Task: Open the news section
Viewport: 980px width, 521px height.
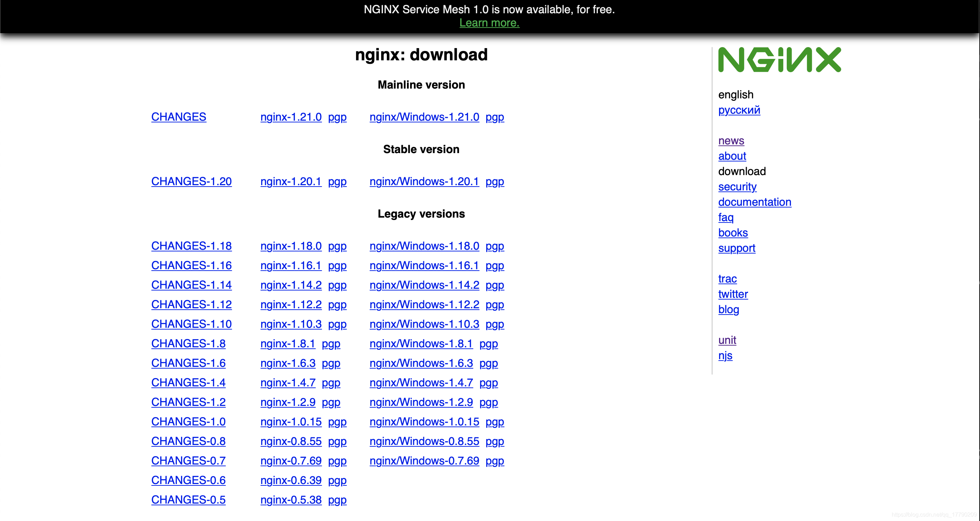Action: click(x=730, y=140)
